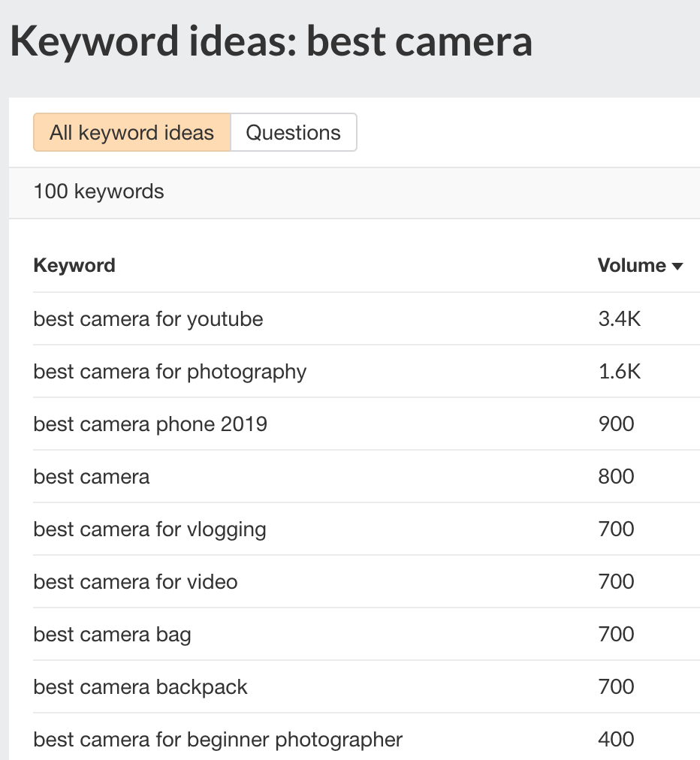Screen dimensions: 700x760
Task: Open the keyword best camera for photography
Action: click(170, 372)
